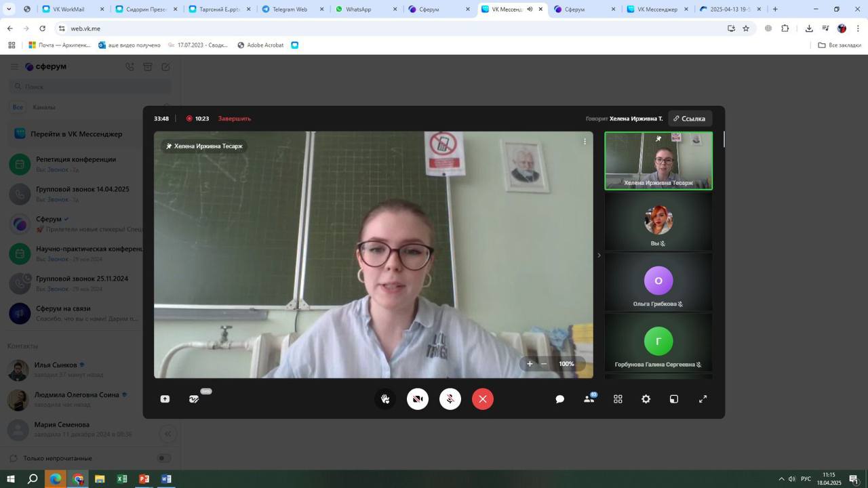Zoom in video with plus button

click(x=530, y=364)
